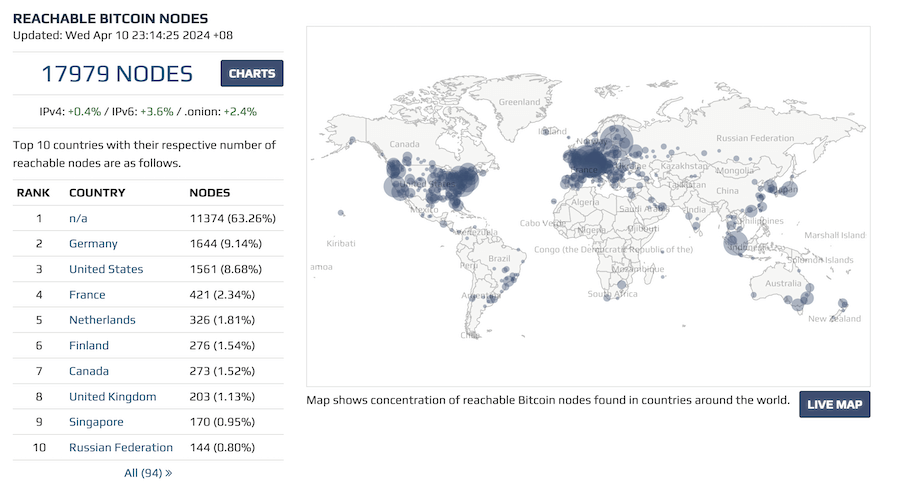900x489 pixels.
Task: Select node count 144 (0.80%)
Action: 222,447
